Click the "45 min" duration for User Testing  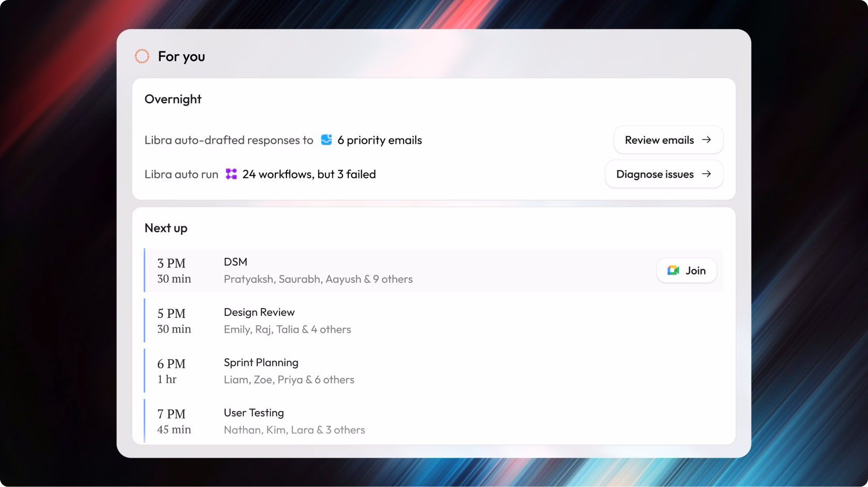tap(174, 429)
